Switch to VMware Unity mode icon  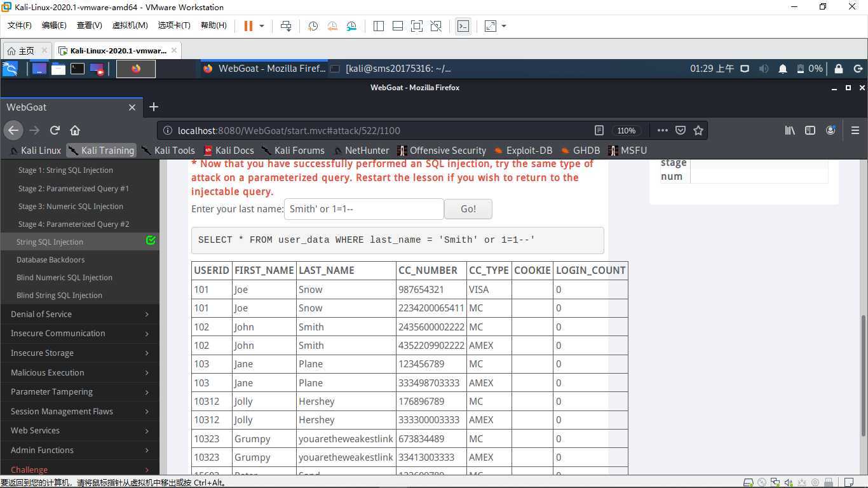coord(436,26)
